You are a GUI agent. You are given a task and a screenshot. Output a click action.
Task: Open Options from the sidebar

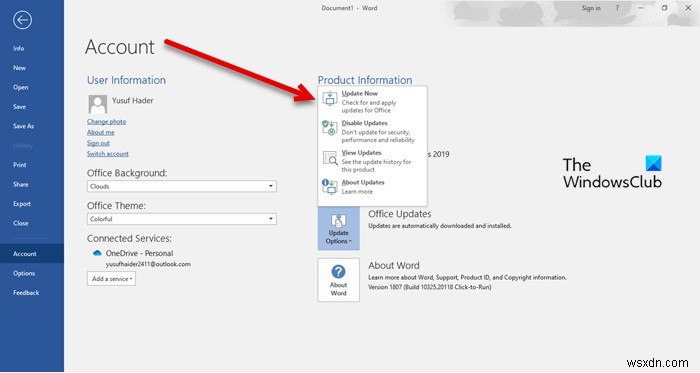(x=24, y=274)
